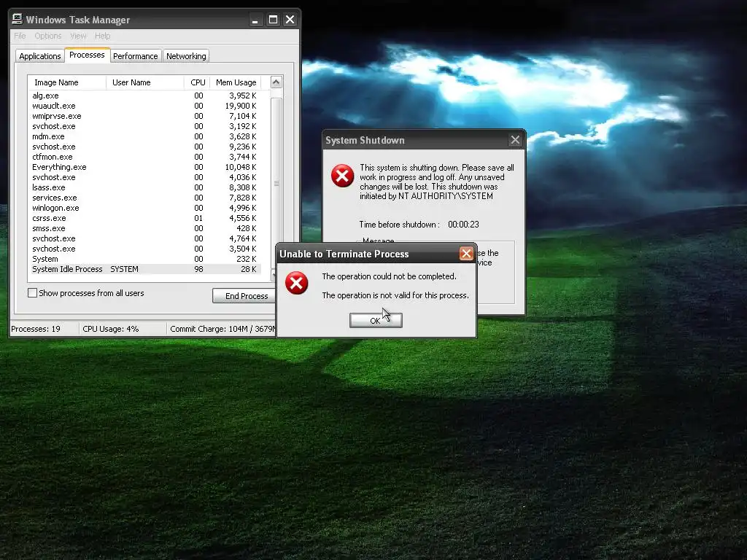Sort by the Image Name column header
This screenshot has width=747, height=560.
66,82
